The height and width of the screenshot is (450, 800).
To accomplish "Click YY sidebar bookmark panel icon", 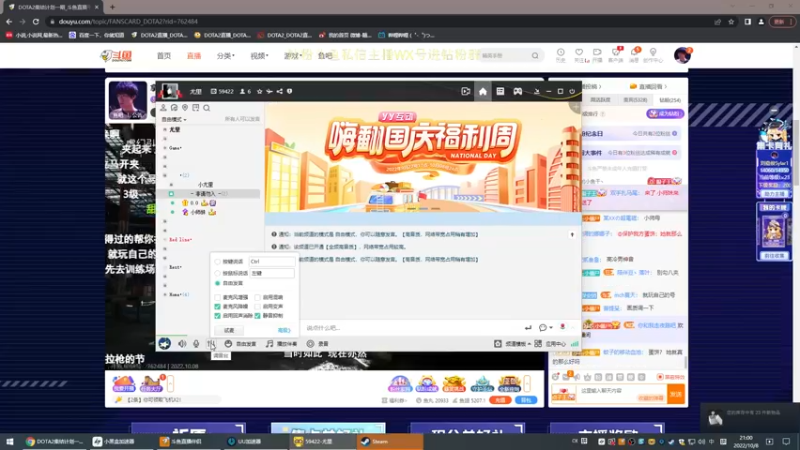I will click(x=195, y=108).
